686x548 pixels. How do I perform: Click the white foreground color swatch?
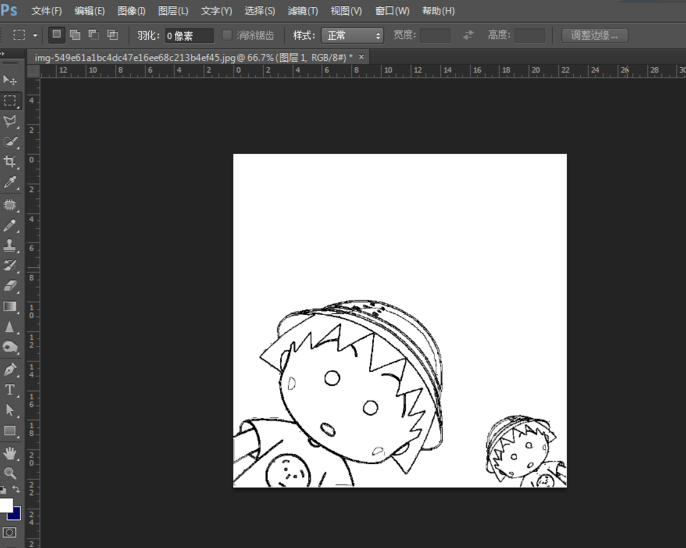(x=6, y=505)
